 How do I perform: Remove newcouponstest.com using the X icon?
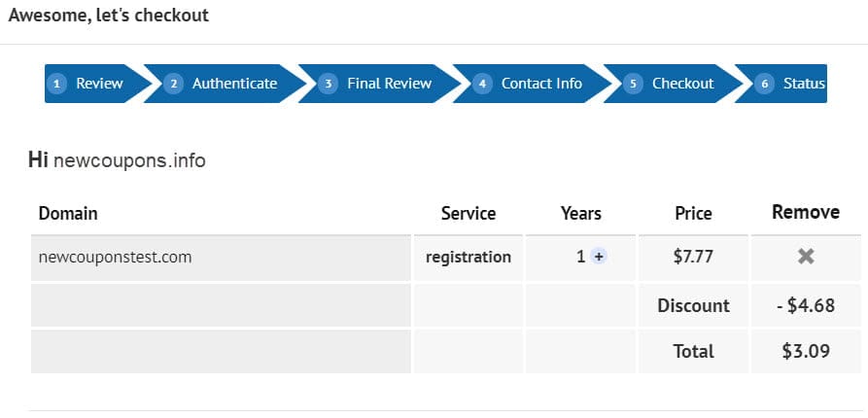(806, 257)
